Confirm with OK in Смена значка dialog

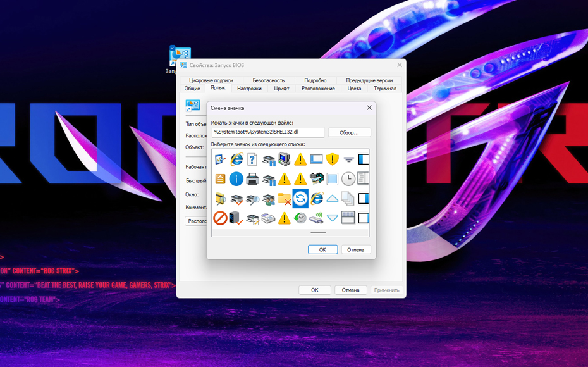pos(322,249)
